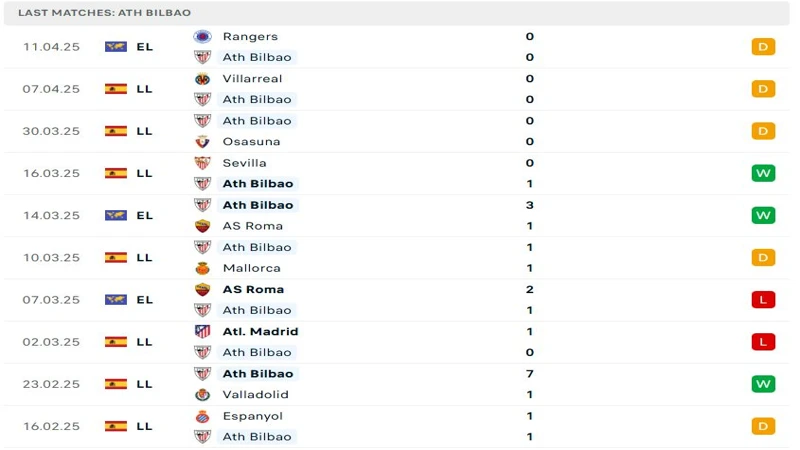This screenshot has height=450, width=800.
Task: Click the Last Matches: Ath Bilbao header
Action: click(104, 12)
